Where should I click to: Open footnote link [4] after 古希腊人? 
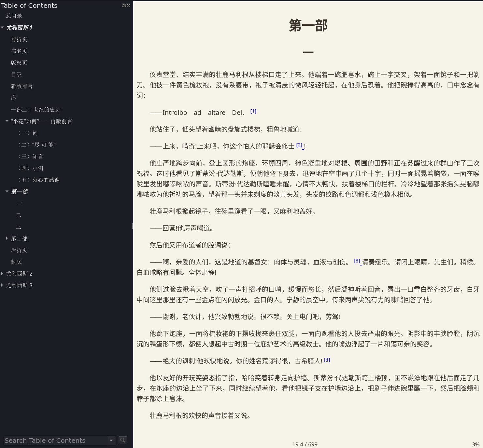(327, 360)
